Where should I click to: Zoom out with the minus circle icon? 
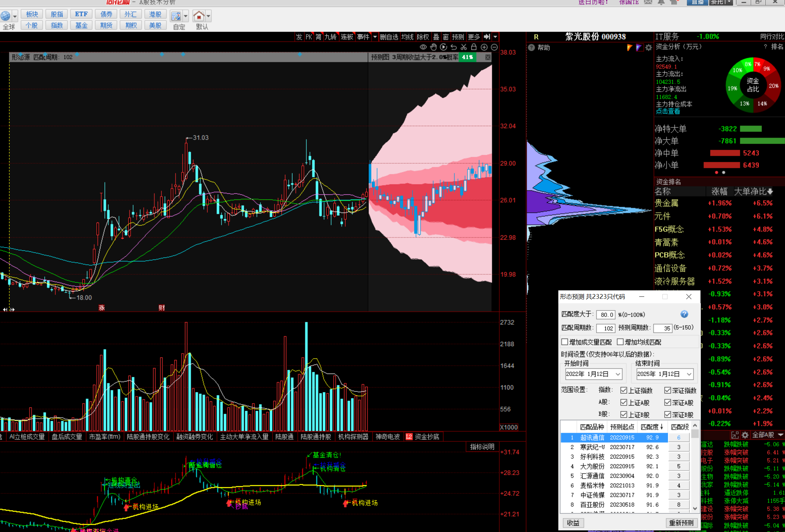[x=494, y=47]
